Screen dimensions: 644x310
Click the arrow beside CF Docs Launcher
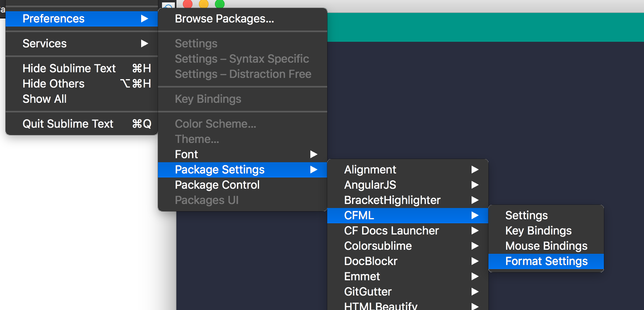click(475, 231)
